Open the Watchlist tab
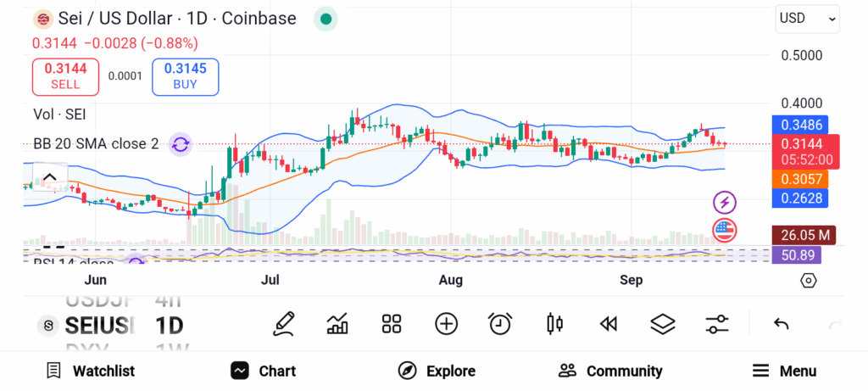 [90, 371]
